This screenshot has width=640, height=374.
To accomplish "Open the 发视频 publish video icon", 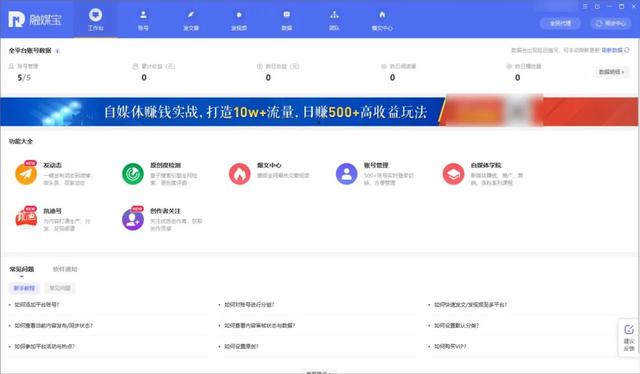I will point(239,15).
